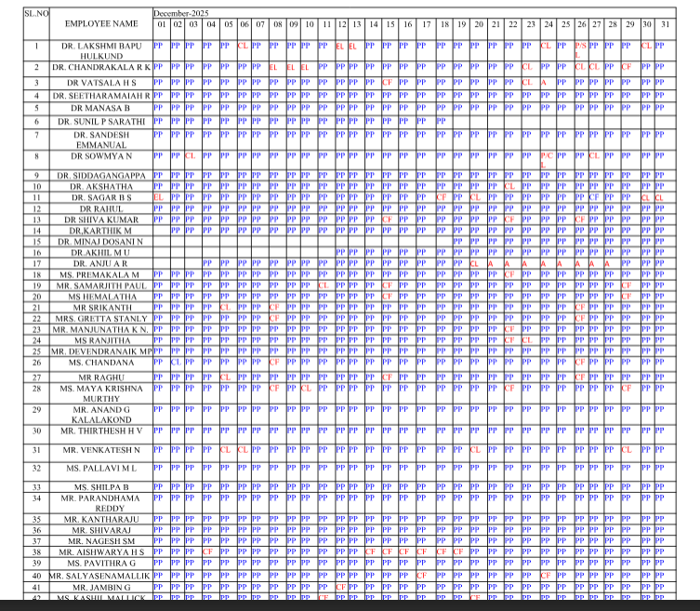Select the December-2025 header text

click(180, 13)
